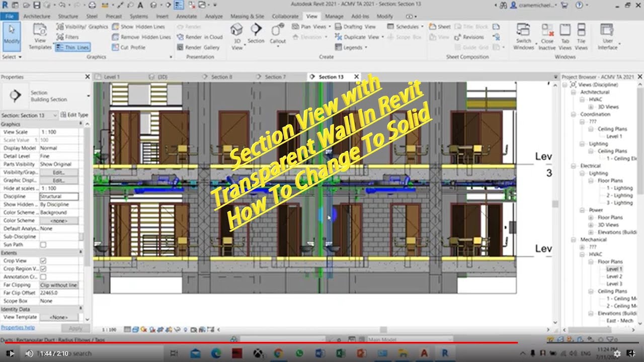Collapse the Mechanical node in Project Browser
Image resolution: width=644 pixels, height=362 pixels.
(x=574, y=240)
